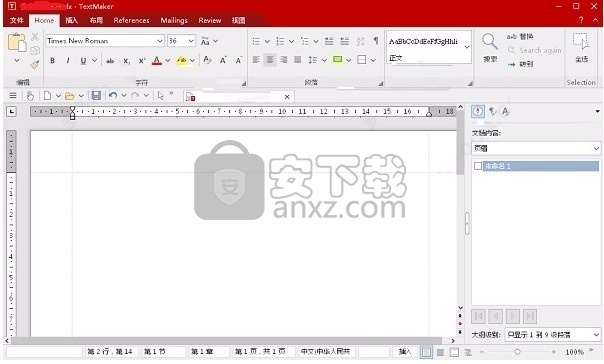Viewport: 604px width, 364px height.
Task: Open the References ribbon tab
Action: pyautogui.click(x=131, y=20)
